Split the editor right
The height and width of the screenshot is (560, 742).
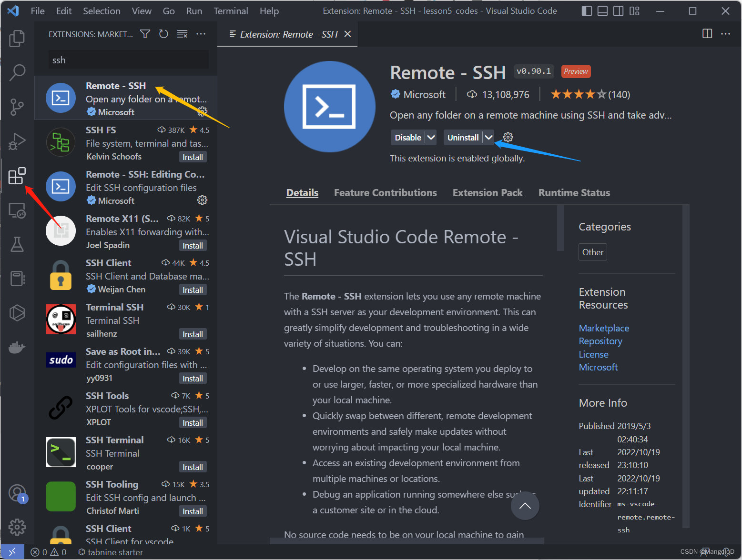click(707, 34)
